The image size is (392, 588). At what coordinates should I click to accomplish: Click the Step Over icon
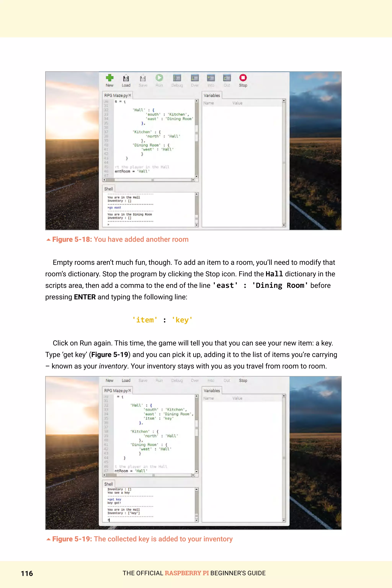(x=195, y=78)
